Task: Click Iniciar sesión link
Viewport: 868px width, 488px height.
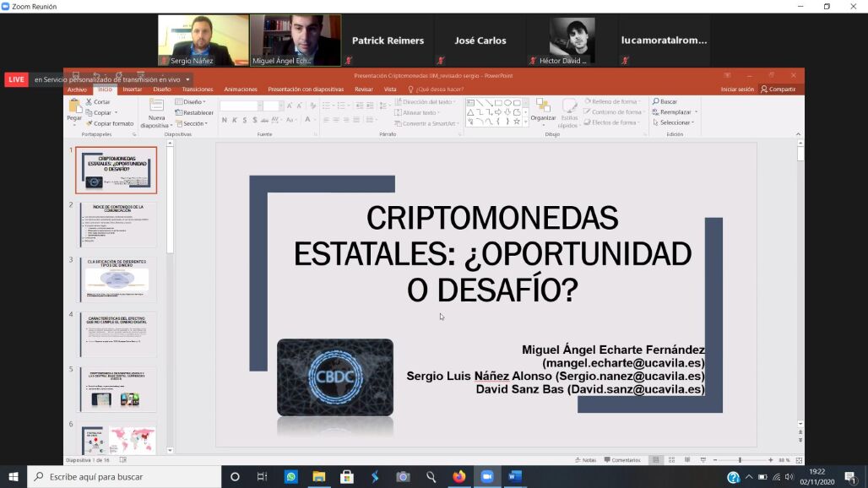Action: pos(737,89)
